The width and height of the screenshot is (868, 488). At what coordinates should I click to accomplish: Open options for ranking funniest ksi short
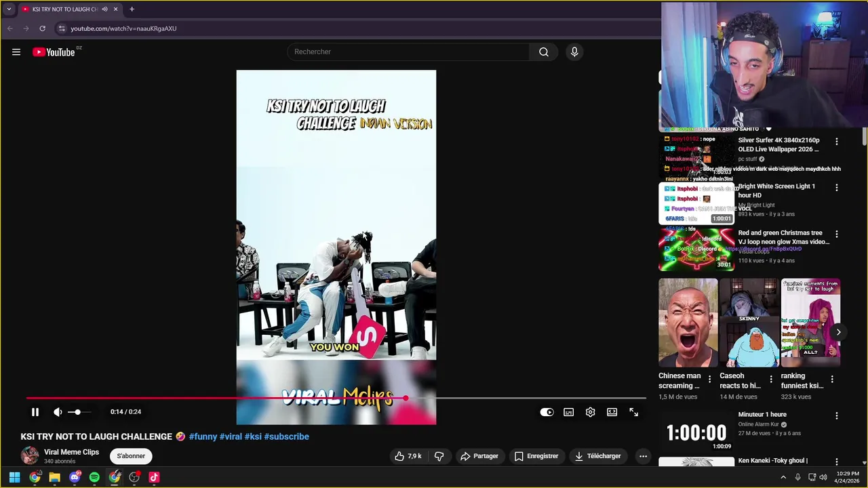click(x=832, y=380)
